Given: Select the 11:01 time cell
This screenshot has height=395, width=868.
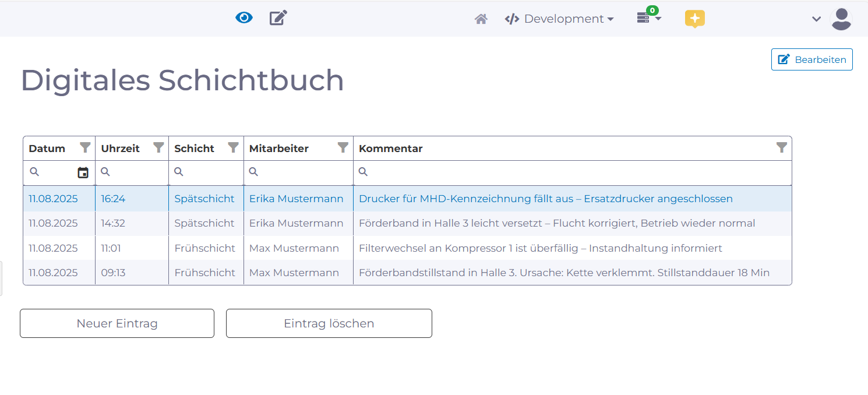Looking at the screenshot, I should point(132,248).
